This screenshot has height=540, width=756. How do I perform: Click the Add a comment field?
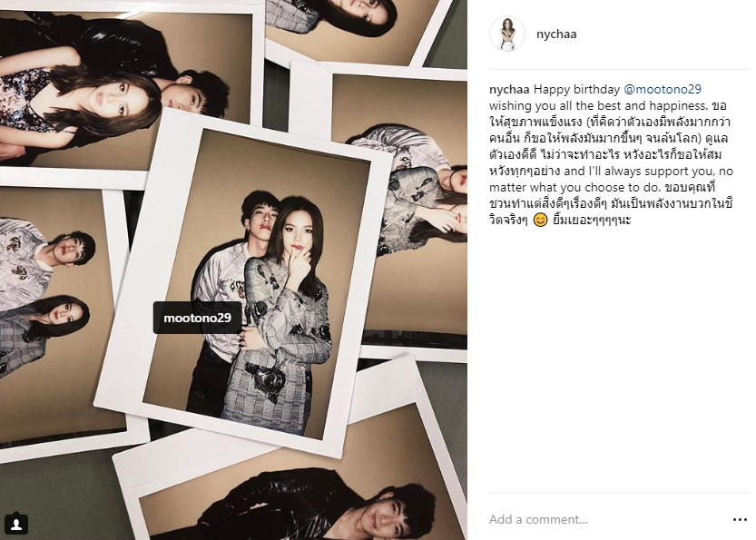[x=606, y=519]
